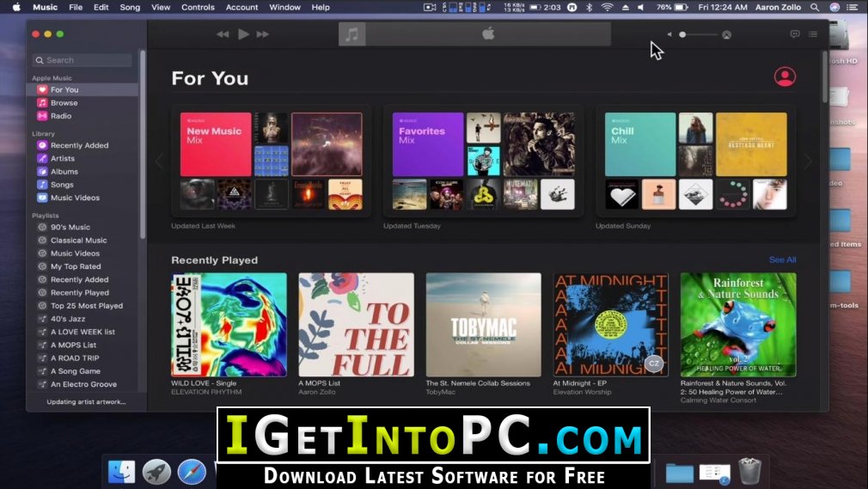Adjust the volume slider knob
868x489 pixels.
tap(682, 34)
